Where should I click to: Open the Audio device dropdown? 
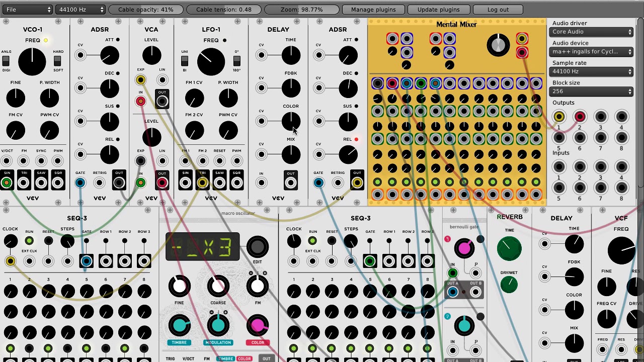tap(592, 52)
